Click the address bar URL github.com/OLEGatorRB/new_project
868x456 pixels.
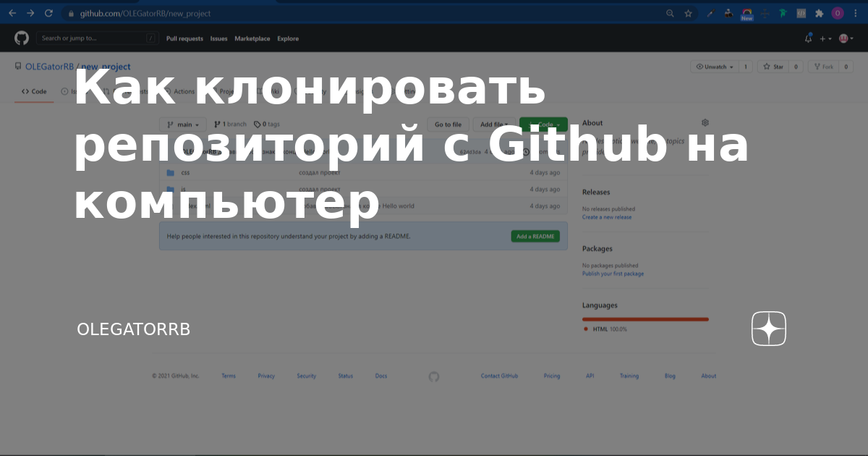coord(145,14)
